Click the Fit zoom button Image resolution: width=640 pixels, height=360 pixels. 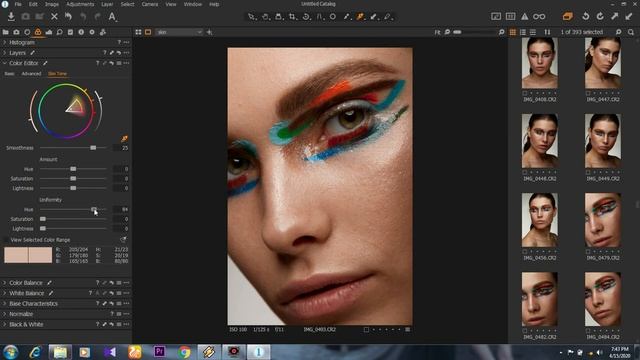pyautogui.click(x=438, y=32)
